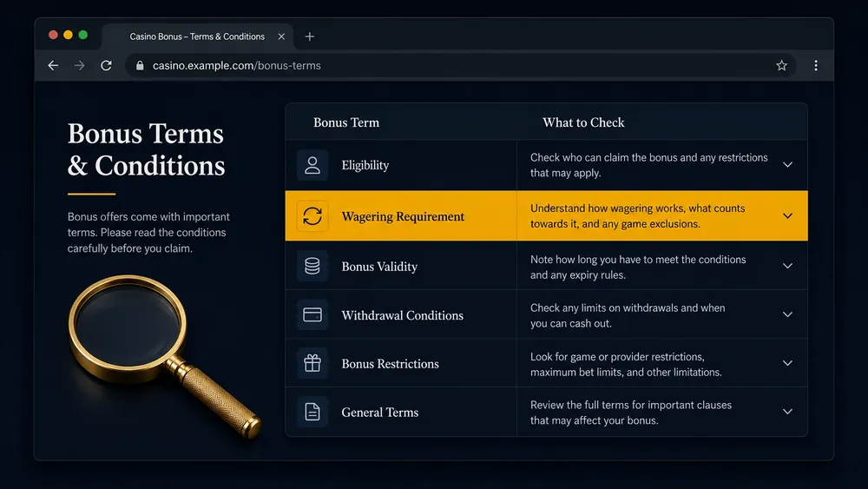868x489 pixels.
Task: Click the Withdrawal Conditions card icon
Action: pyautogui.click(x=312, y=314)
